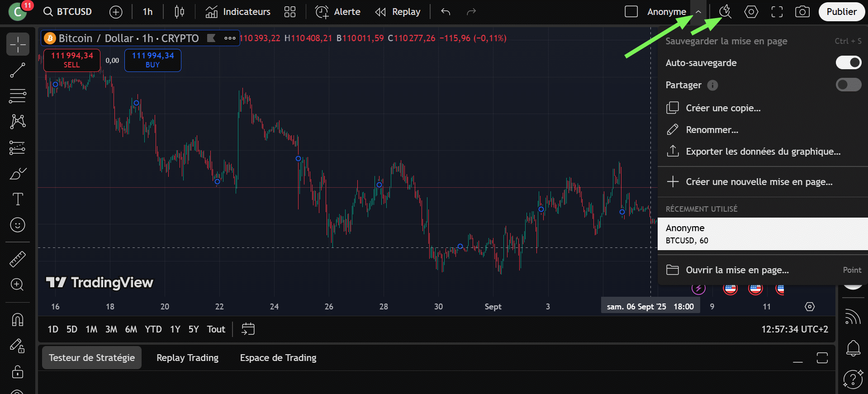Select the trend line drawing tool
The width and height of the screenshot is (868, 394).
click(18, 70)
